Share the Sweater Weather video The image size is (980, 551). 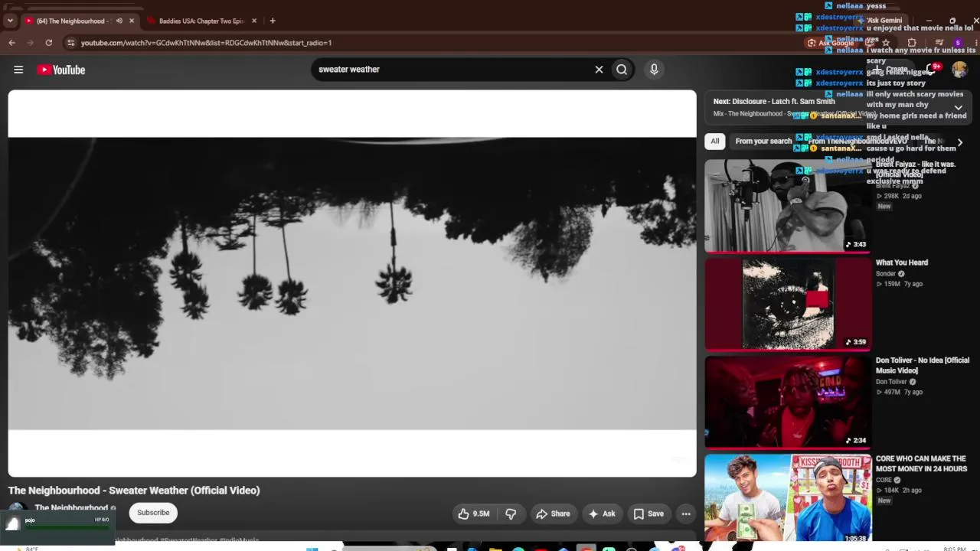[x=553, y=514]
